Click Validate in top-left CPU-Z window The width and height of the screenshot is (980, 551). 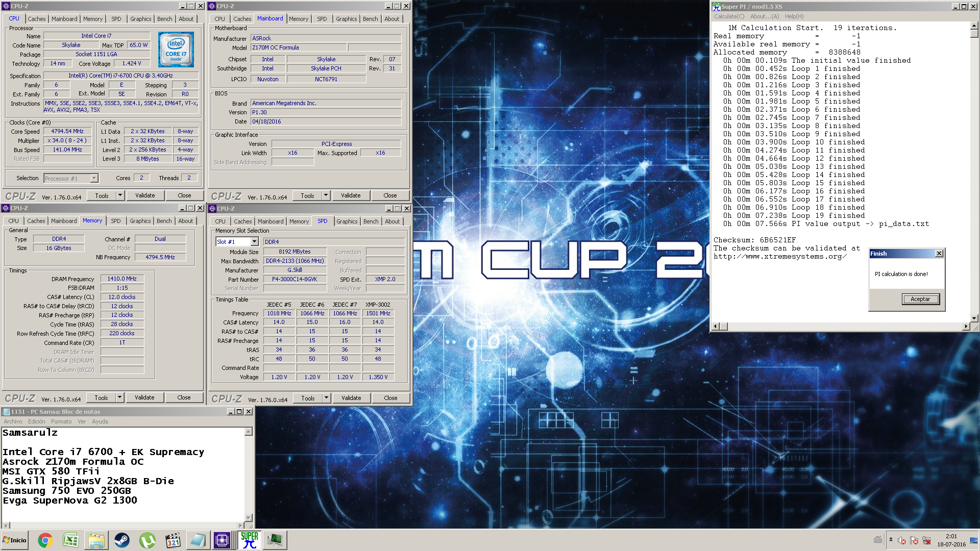(x=145, y=195)
